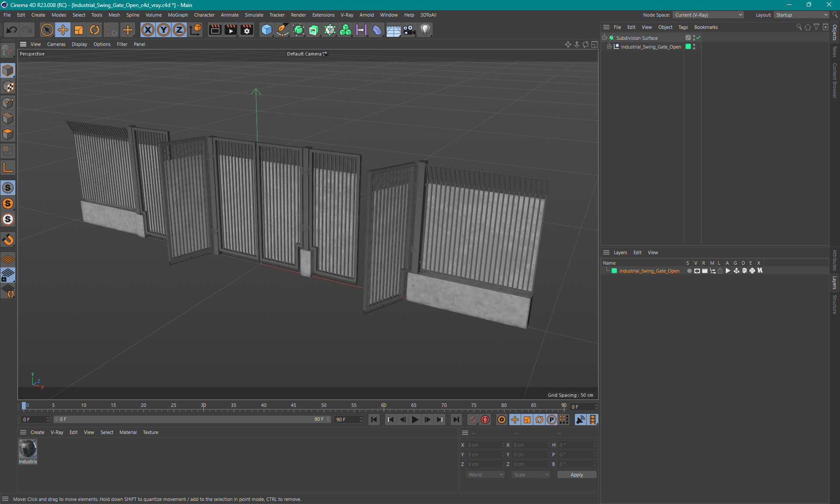
Task: Switch to Points mode
Action: (8, 103)
